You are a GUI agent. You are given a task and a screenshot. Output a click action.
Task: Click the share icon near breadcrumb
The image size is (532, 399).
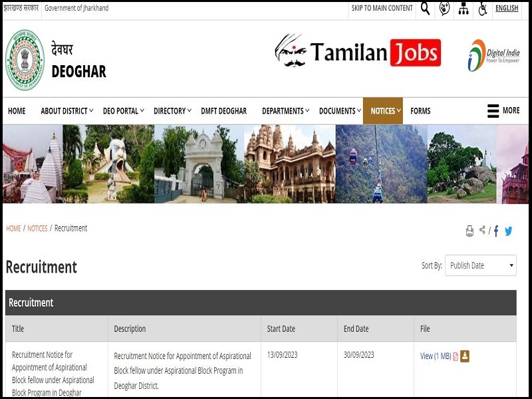pos(482,230)
